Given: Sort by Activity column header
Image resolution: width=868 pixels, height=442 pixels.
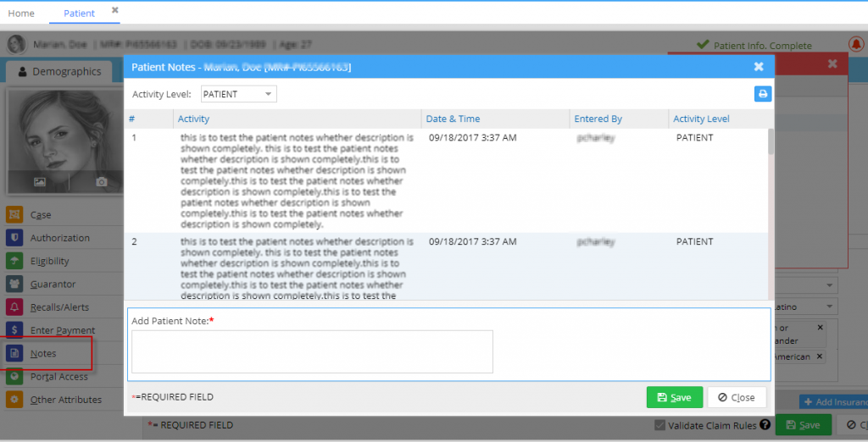Looking at the screenshot, I should tap(193, 119).
